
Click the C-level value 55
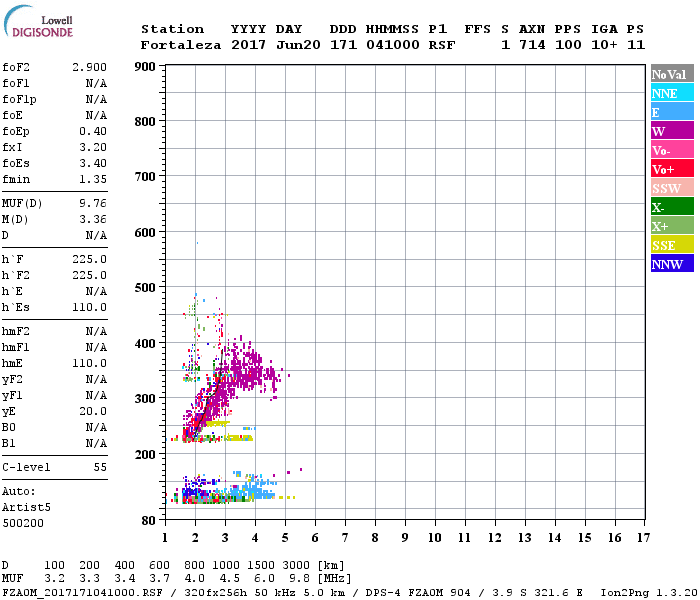point(100,467)
